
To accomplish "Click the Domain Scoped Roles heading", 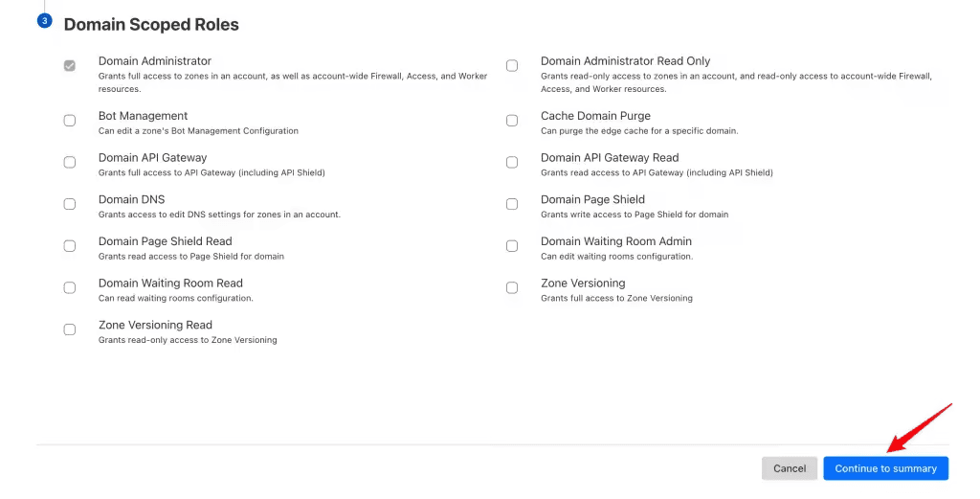I will pos(151,25).
